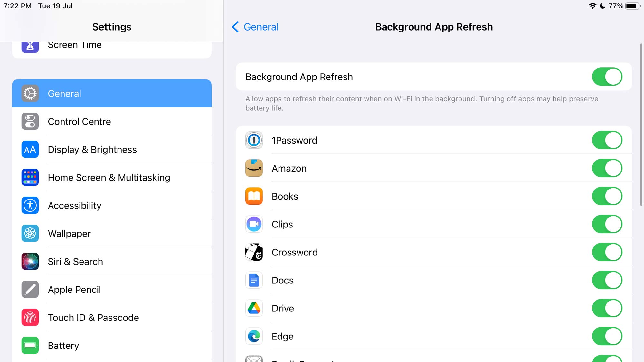Open Display & Brightness settings
The width and height of the screenshot is (644, 362).
click(112, 149)
